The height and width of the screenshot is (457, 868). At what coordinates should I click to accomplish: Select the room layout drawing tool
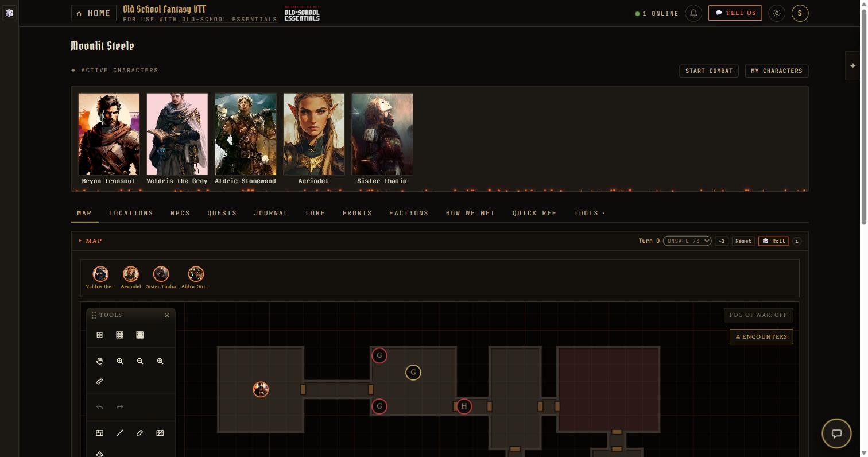point(99,433)
